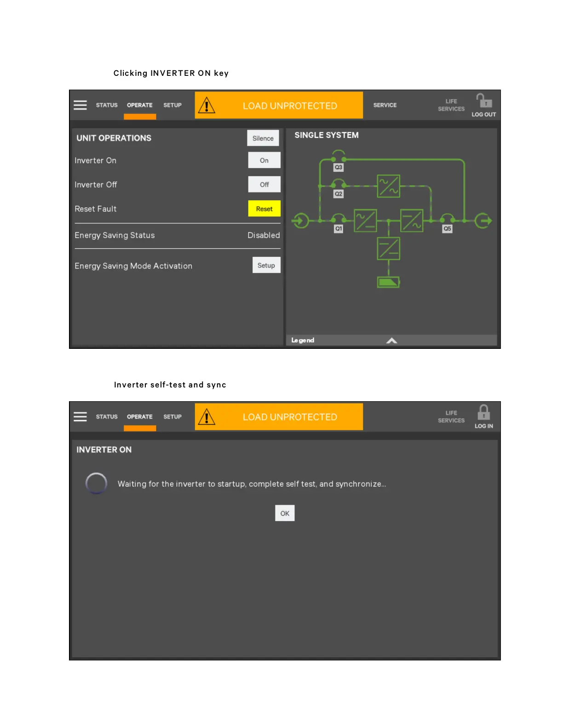563x728 pixels.
Task: Click the rectifier block right of Q1
Action: pos(365,221)
